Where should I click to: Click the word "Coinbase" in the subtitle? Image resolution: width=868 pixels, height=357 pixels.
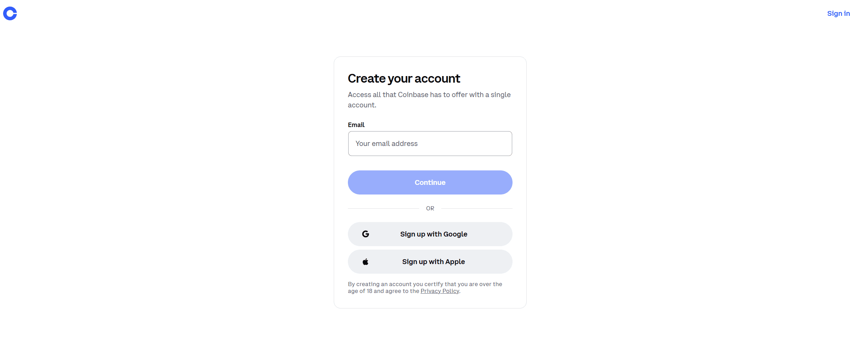click(x=413, y=95)
